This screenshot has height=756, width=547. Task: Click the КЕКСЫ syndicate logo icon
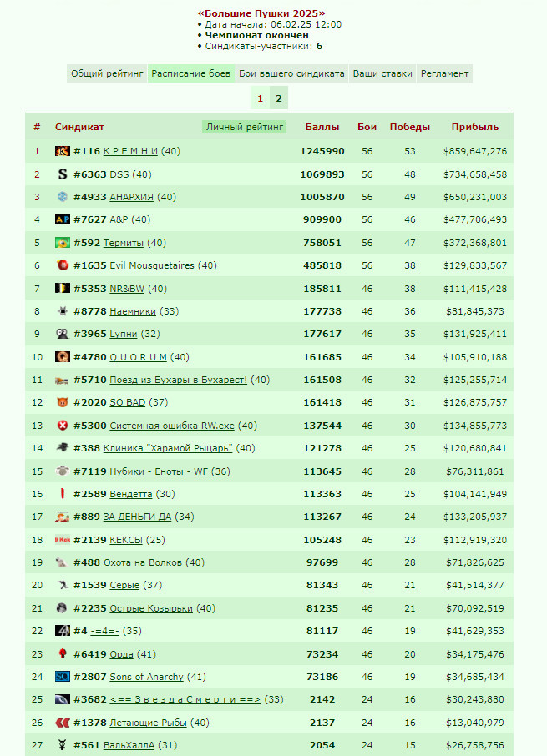tap(63, 540)
